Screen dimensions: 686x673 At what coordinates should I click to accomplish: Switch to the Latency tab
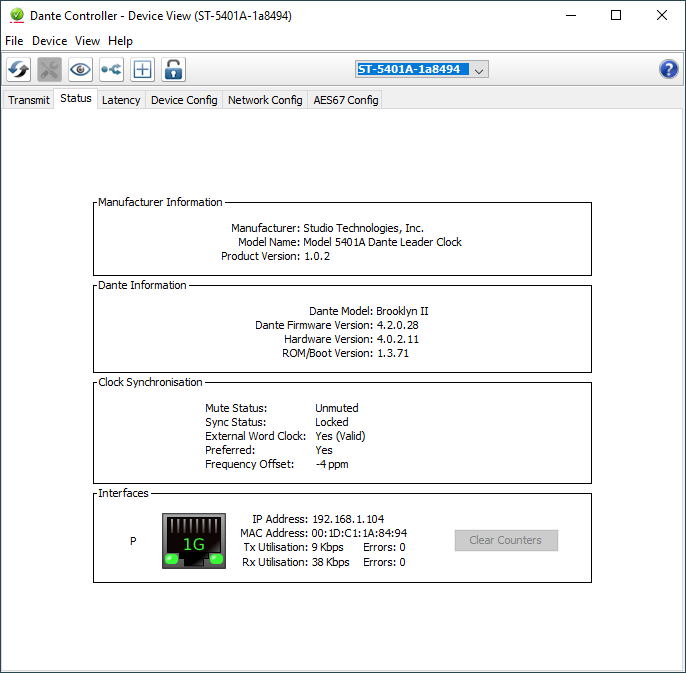[121, 100]
